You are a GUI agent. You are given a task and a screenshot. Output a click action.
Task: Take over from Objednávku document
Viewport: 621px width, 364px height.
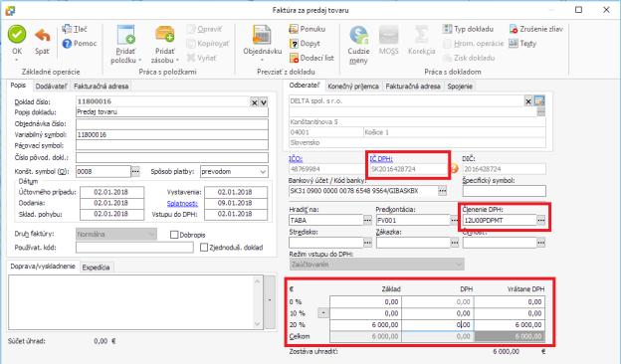point(262,44)
